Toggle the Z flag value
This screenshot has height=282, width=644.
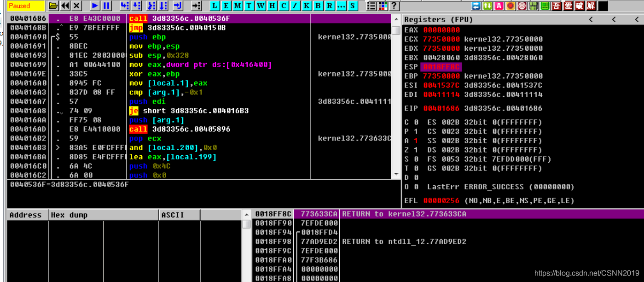tap(416, 150)
